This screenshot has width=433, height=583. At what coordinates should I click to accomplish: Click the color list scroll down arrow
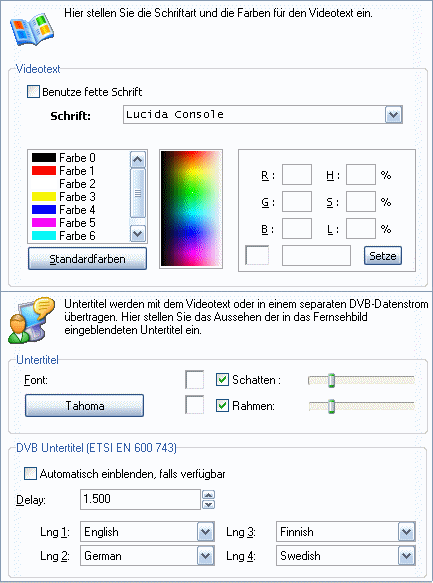point(138,234)
